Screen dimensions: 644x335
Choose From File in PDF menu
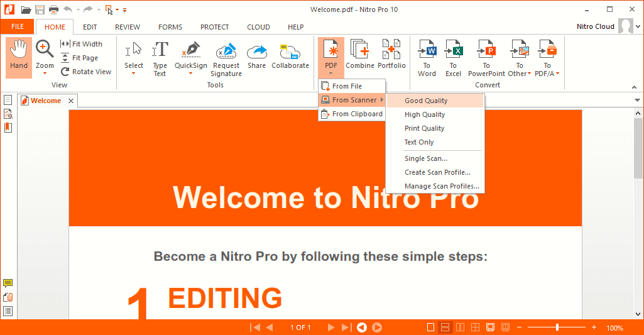pos(352,86)
